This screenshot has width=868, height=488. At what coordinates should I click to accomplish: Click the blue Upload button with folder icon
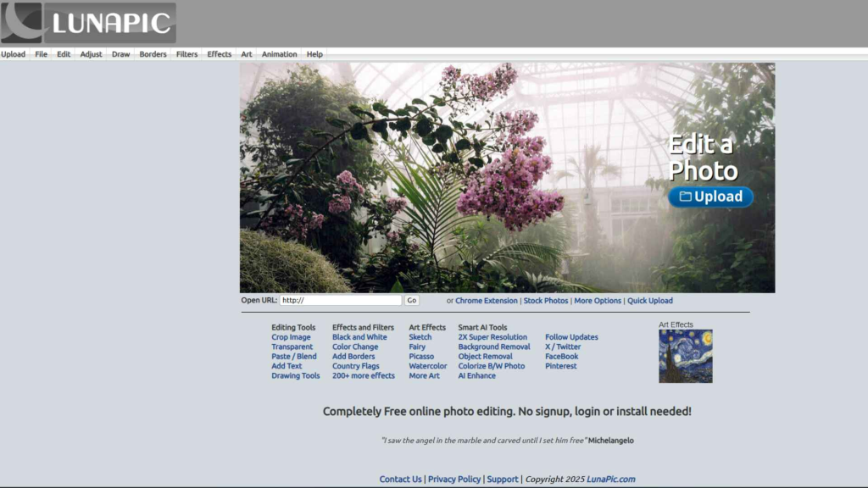click(710, 197)
